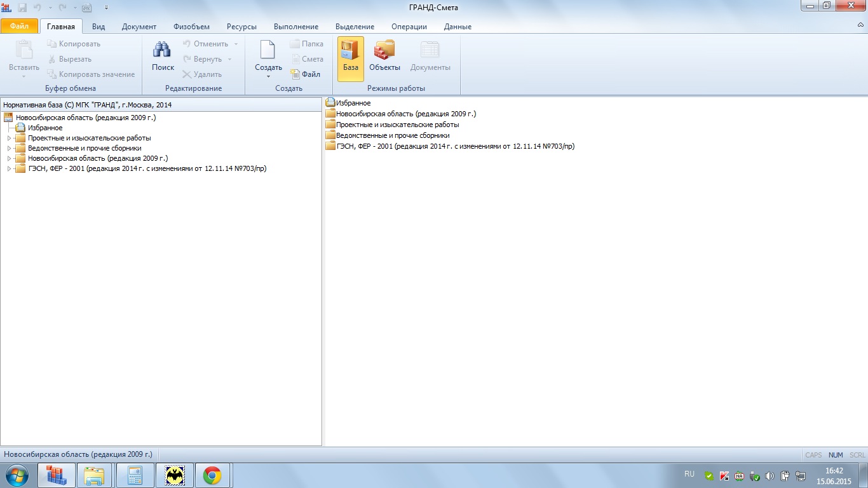Click Смета in the Создать group
This screenshot has width=868, height=488.
coord(307,59)
